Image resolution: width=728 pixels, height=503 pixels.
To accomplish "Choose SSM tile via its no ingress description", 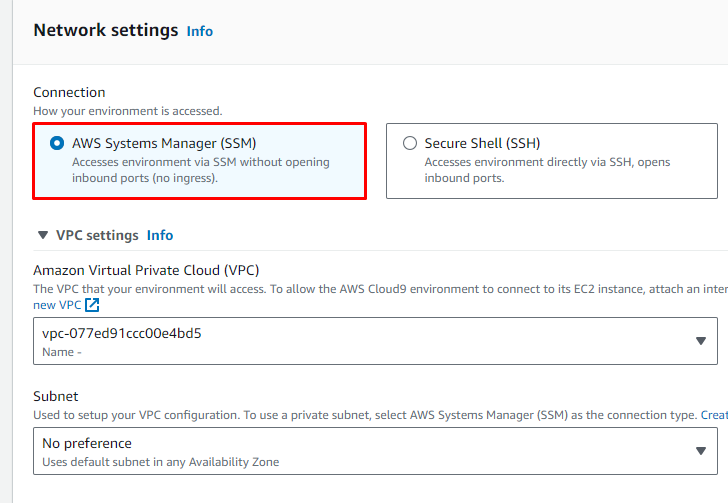I will coord(200,170).
